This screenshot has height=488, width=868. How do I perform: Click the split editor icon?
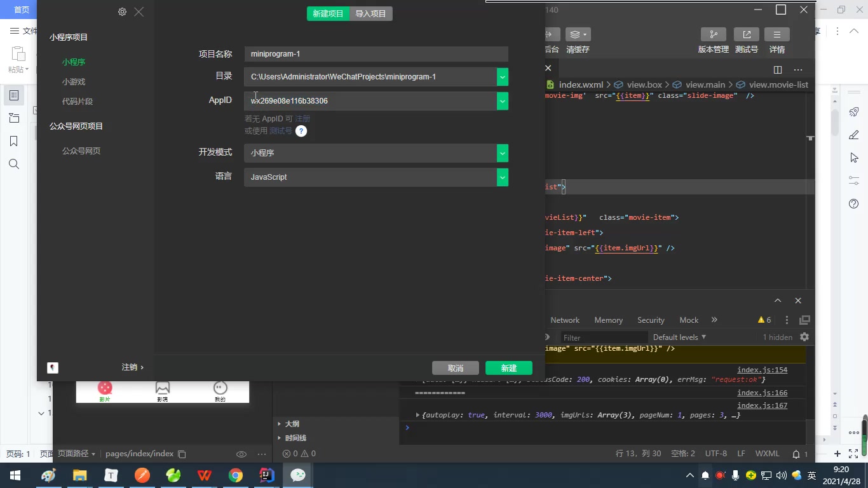pos(778,70)
